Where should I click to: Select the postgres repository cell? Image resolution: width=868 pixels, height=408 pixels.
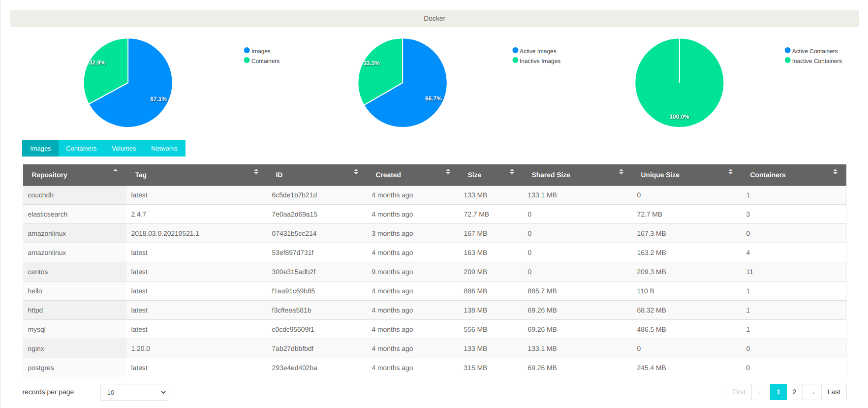pos(74,368)
